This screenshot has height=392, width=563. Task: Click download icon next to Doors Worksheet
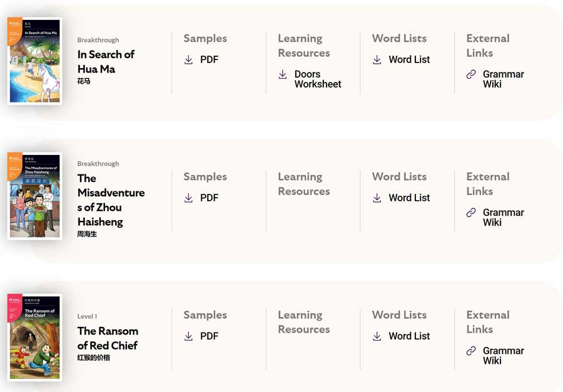(x=283, y=74)
